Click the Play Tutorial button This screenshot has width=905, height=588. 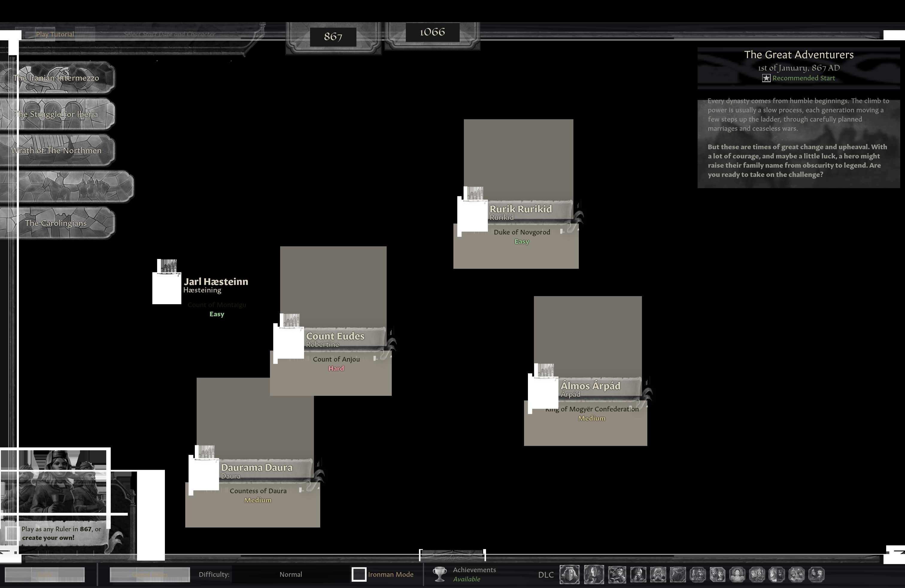[x=55, y=34]
